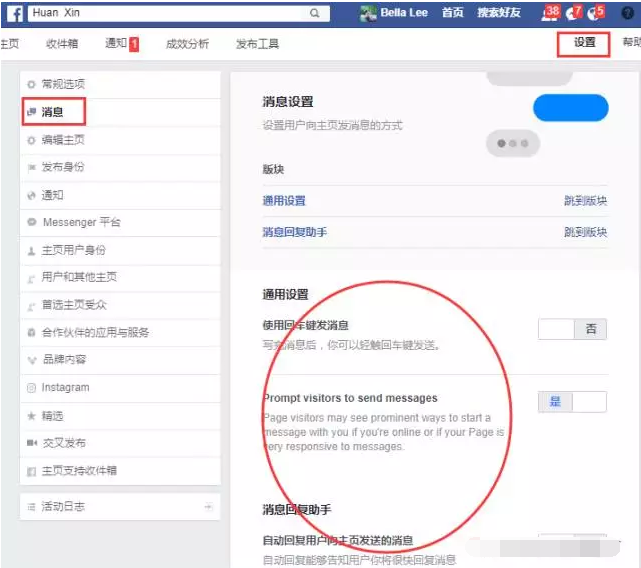Click icon beside 合作伙伴的应用与服务
641x568 pixels.
[x=31, y=332]
